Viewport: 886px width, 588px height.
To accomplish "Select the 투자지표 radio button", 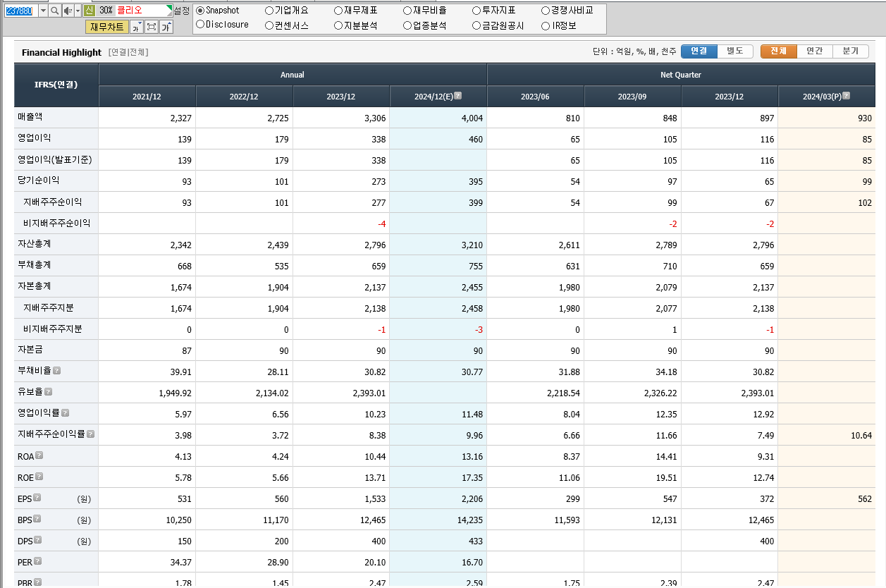I will coord(476,11).
